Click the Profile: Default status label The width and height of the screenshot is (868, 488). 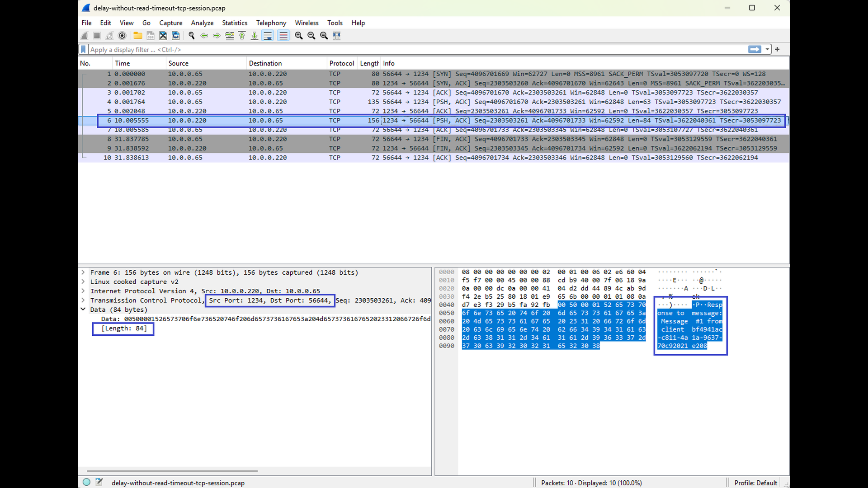click(755, 483)
